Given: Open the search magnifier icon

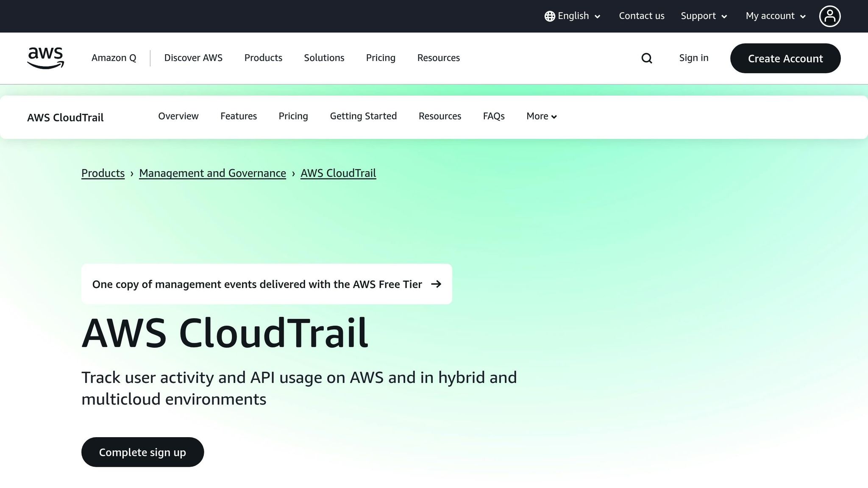Looking at the screenshot, I should [x=647, y=58].
